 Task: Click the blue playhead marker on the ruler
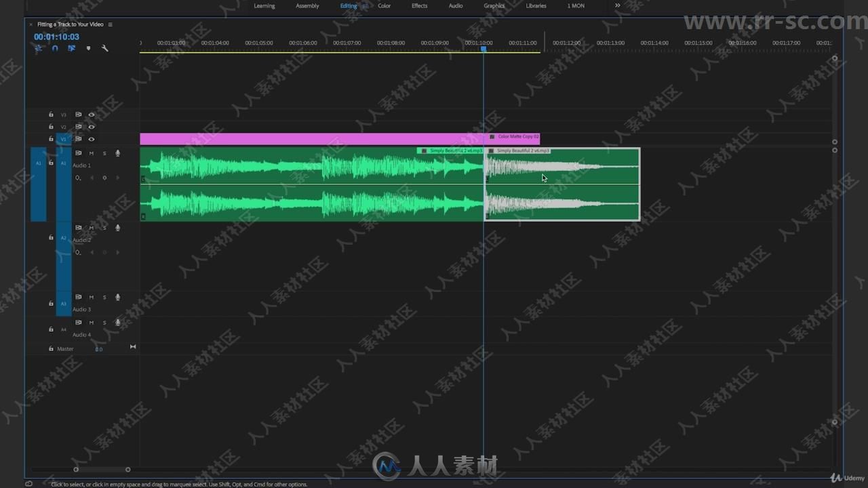(484, 49)
